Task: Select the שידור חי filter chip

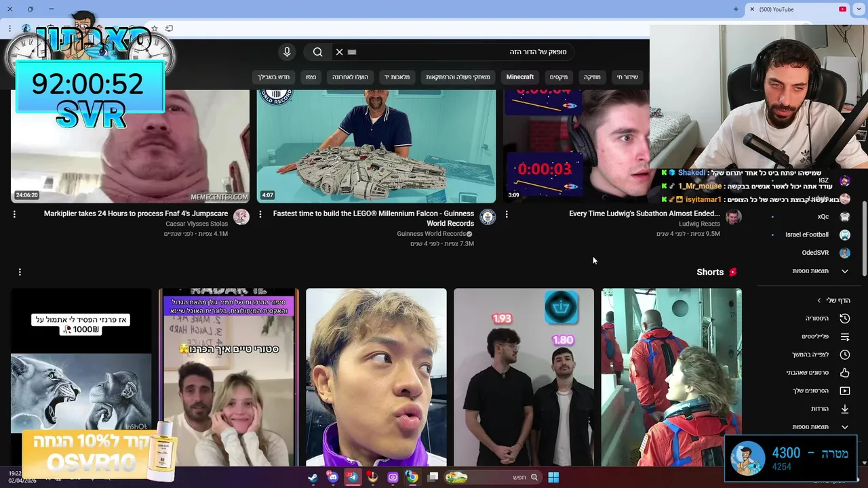Action: coord(627,77)
